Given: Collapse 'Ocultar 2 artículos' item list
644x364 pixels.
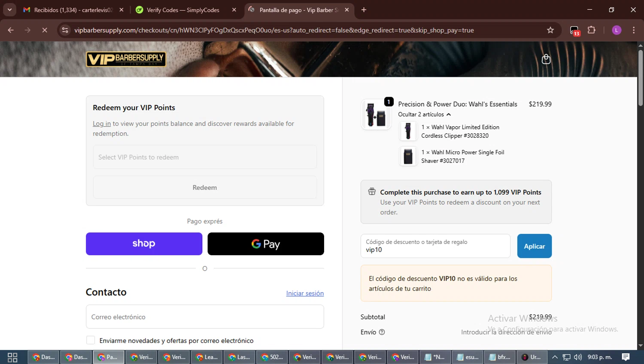Looking at the screenshot, I should (424, 114).
